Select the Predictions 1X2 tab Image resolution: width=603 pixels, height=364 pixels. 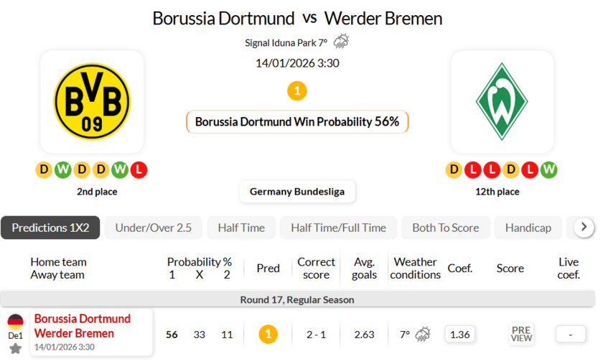[50, 228]
